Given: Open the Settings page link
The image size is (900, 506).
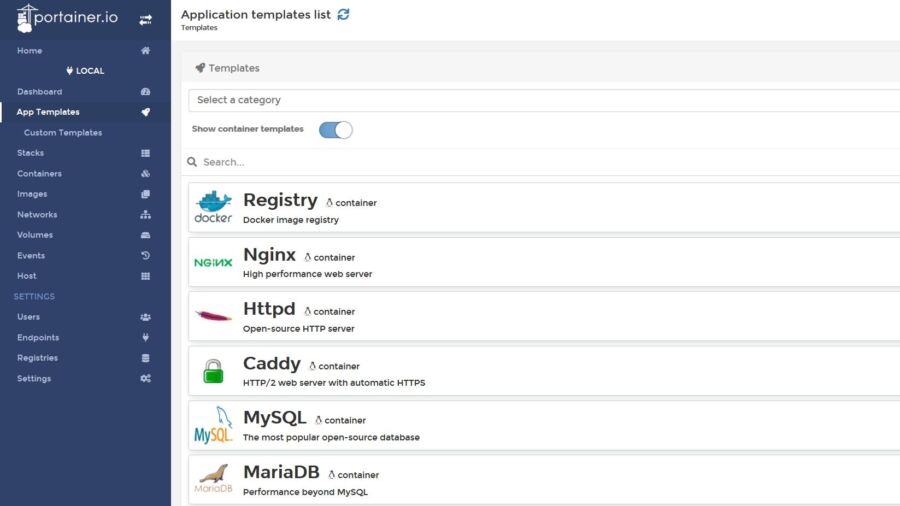Looking at the screenshot, I should 34,379.
